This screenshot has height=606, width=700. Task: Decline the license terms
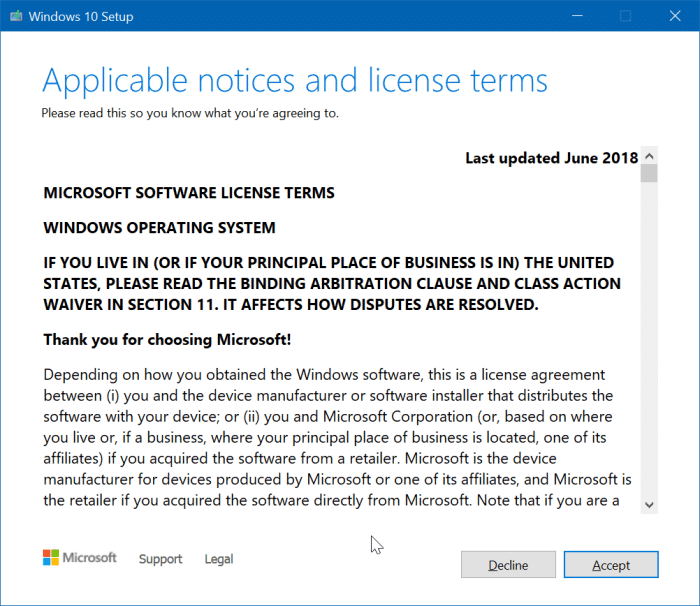click(508, 564)
